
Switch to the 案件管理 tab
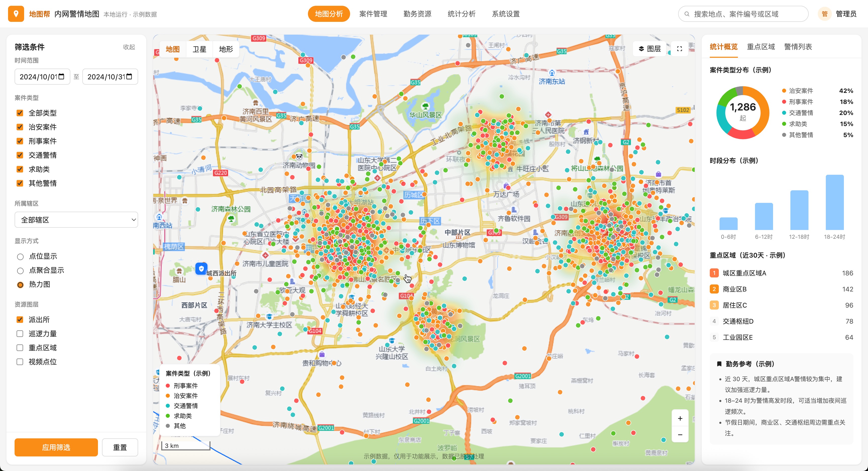pos(373,14)
